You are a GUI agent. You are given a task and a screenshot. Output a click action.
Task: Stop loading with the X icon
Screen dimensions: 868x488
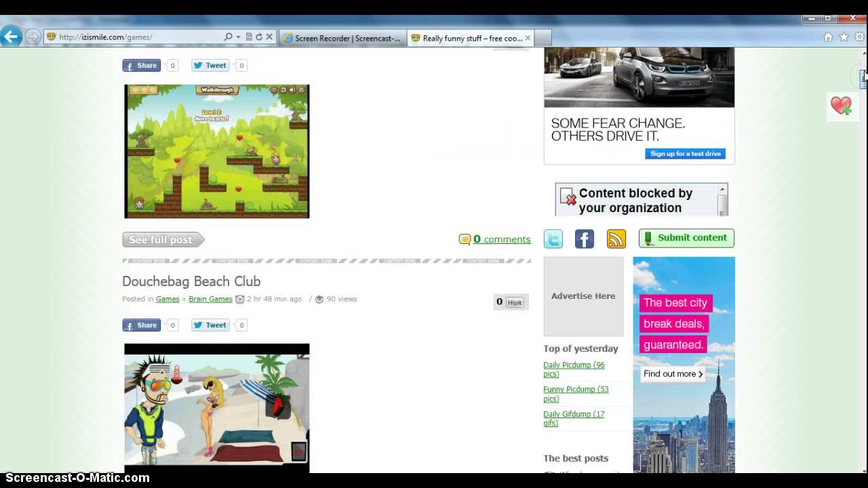269,37
